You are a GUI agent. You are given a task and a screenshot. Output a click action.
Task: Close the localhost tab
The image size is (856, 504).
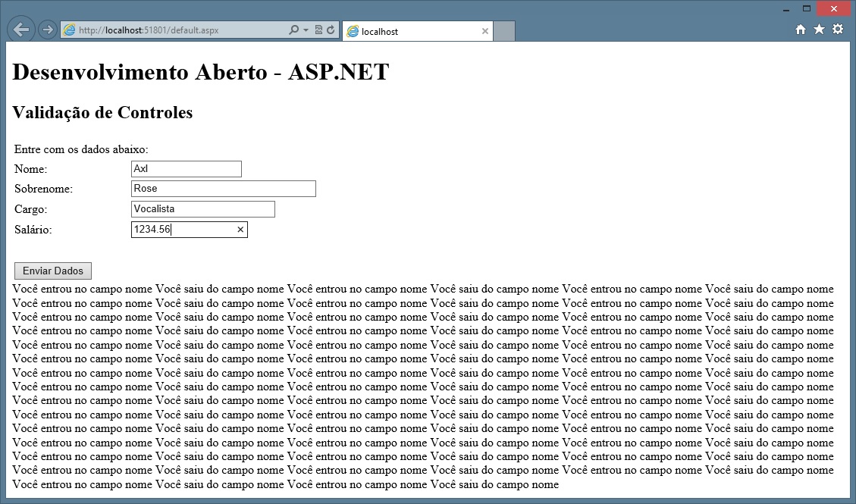485,31
